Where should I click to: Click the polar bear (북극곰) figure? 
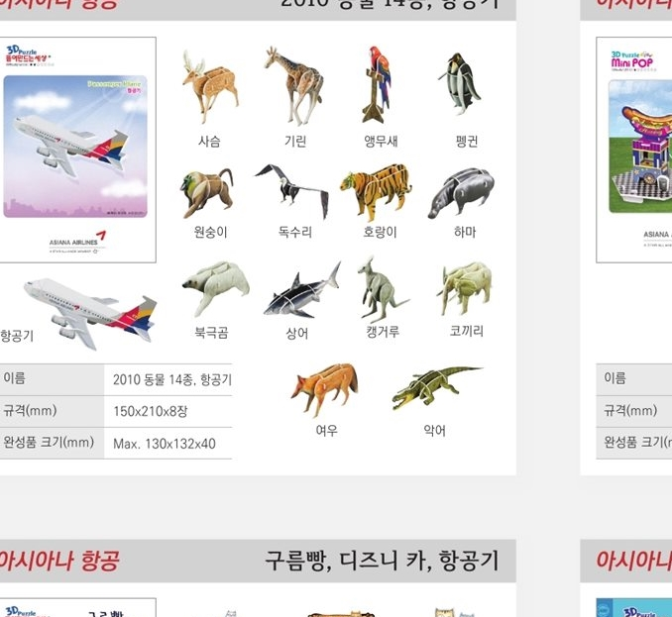coord(216,288)
